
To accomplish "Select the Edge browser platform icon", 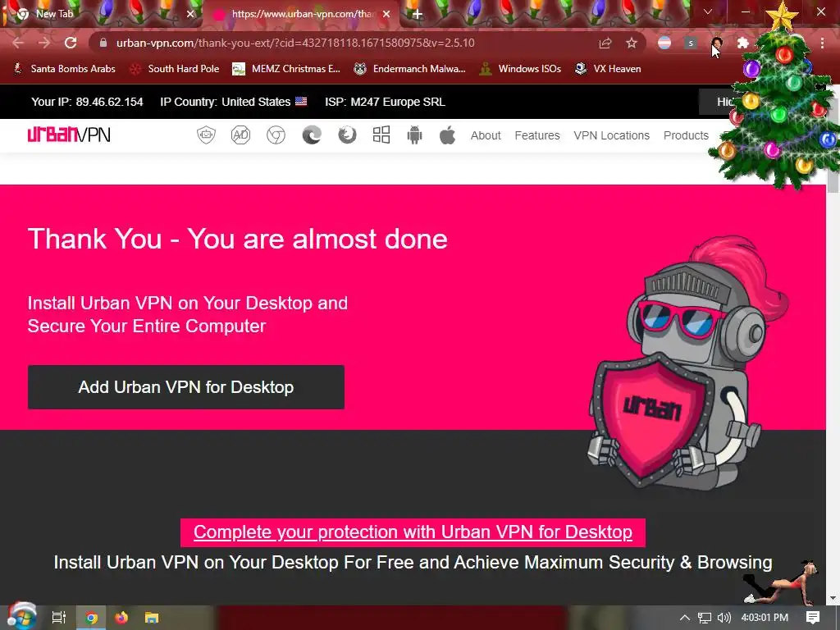I will [312, 135].
